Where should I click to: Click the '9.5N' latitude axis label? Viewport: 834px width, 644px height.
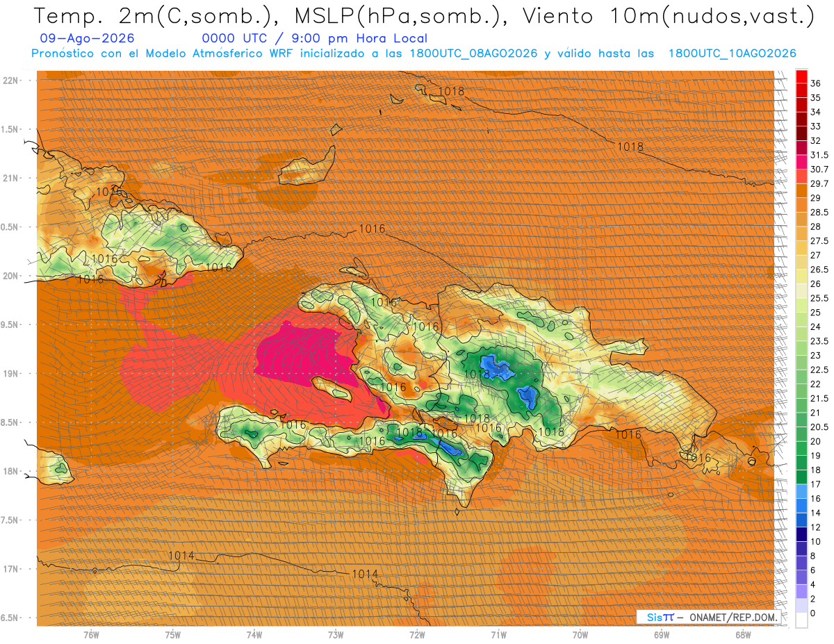tap(10, 324)
